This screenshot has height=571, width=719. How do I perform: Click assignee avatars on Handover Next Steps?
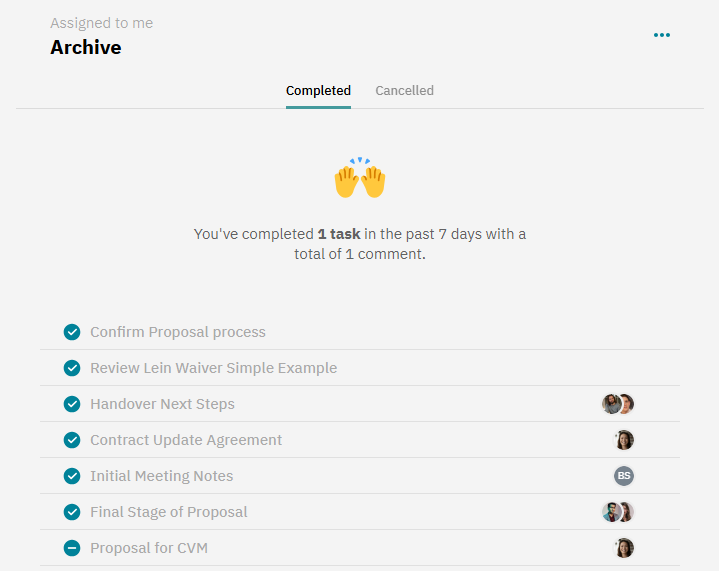coord(618,404)
